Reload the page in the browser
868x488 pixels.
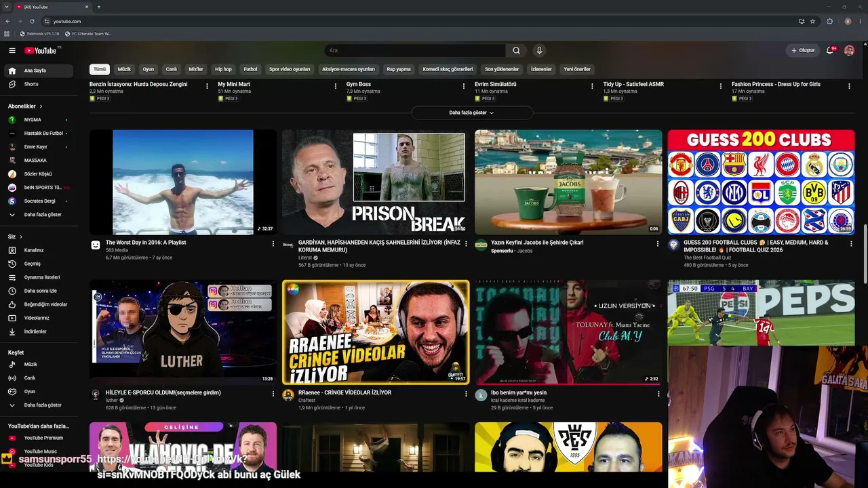pos(32,21)
